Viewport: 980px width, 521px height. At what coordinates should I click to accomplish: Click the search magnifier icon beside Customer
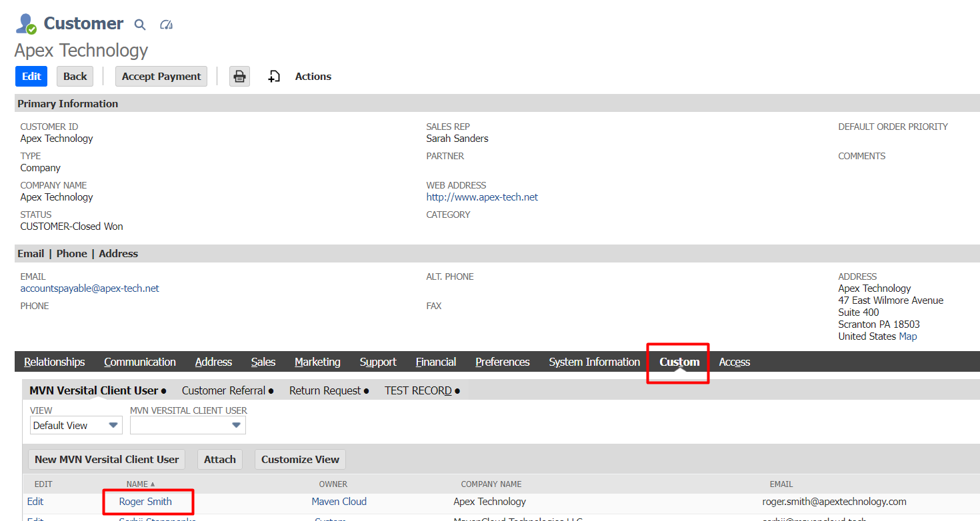click(x=140, y=25)
